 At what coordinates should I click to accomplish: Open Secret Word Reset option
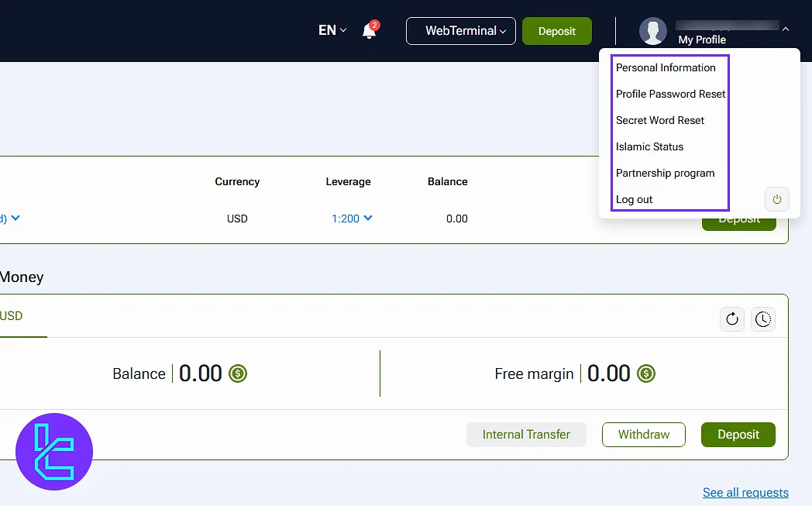660,120
